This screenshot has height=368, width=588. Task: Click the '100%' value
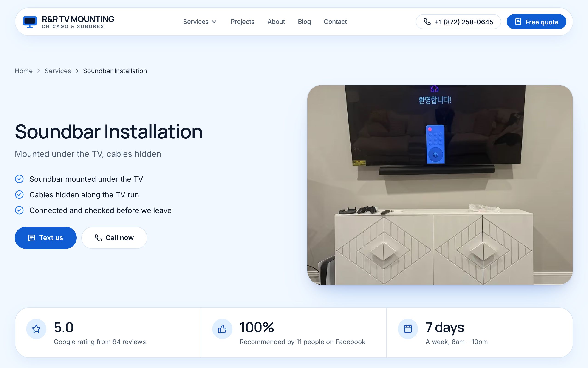[x=257, y=327]
